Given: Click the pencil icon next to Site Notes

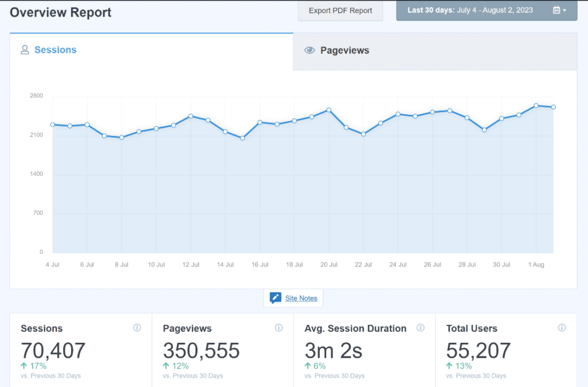Looking at the screenshot, I should 276,298.
